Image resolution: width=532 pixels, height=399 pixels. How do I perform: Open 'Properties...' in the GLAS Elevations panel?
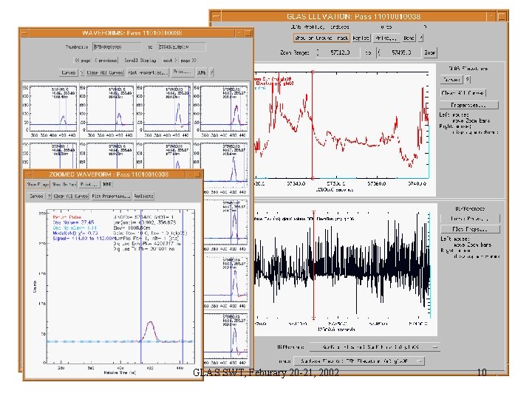469,105
